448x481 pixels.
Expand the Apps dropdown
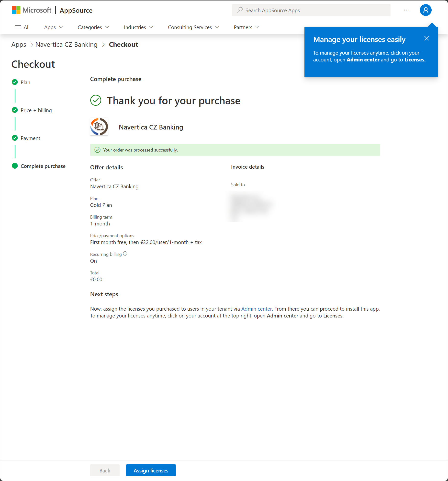pyautogui.click(x=54, y=27)
